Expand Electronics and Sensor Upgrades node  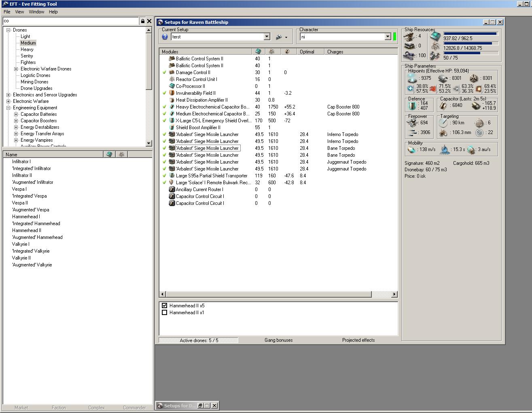8,95
